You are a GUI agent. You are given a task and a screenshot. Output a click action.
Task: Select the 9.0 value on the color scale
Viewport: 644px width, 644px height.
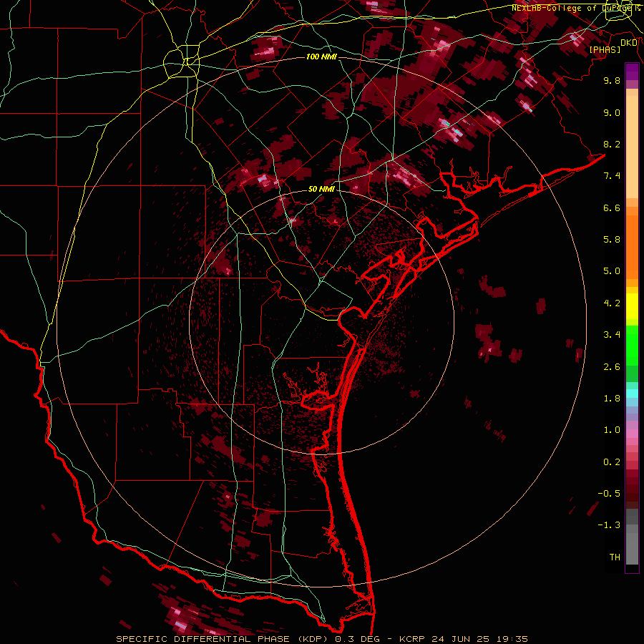pos(612,112)
